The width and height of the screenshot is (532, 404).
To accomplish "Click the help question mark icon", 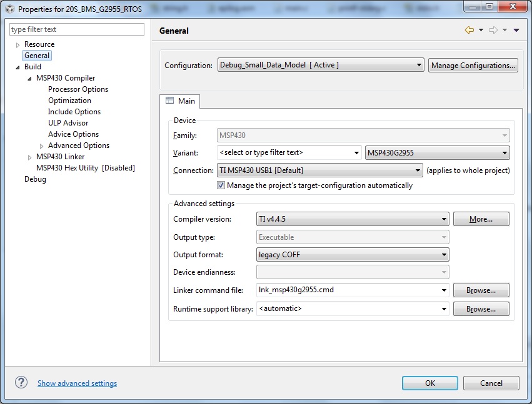I will coord(21,383).
